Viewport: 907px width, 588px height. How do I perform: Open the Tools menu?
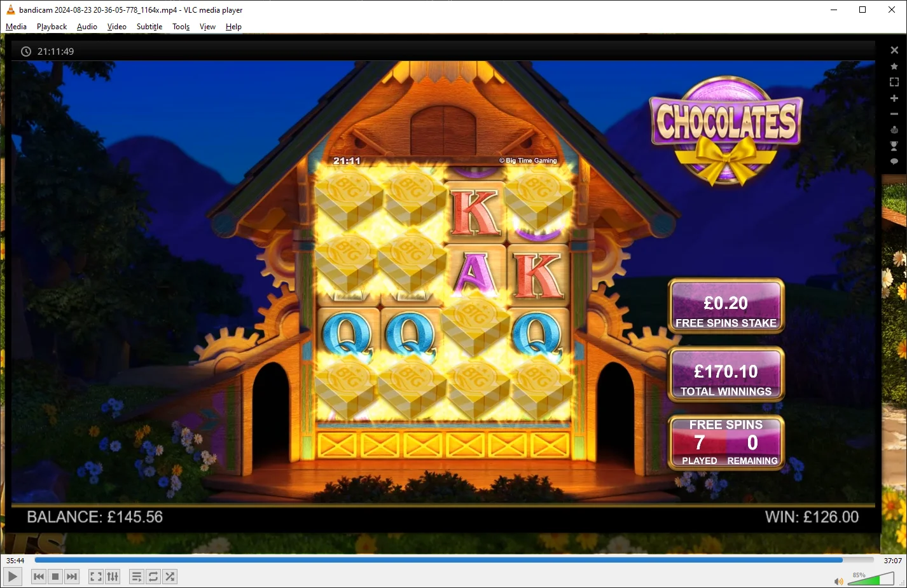[x=181, y=27]
